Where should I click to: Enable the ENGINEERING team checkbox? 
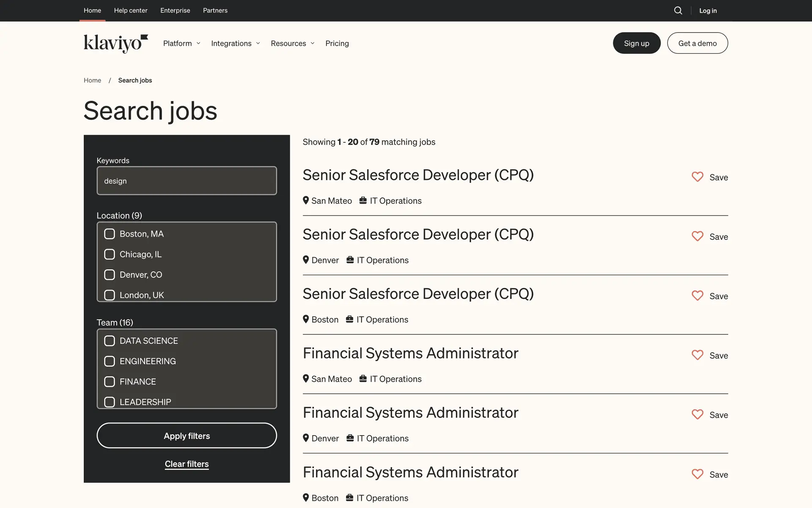(x=110, y=361)
